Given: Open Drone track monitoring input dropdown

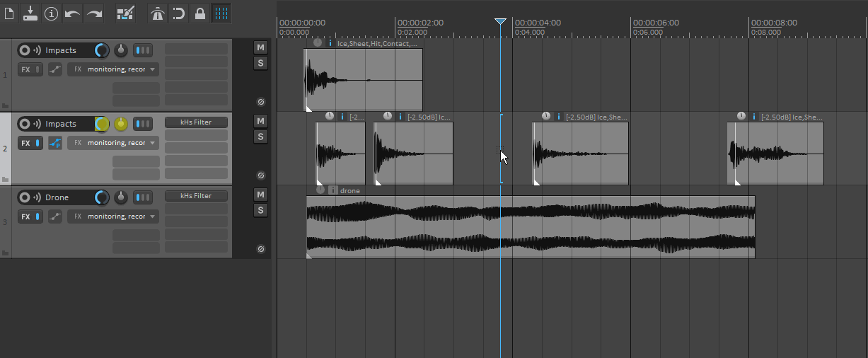Looking at the screenshot, I should 113,216.
